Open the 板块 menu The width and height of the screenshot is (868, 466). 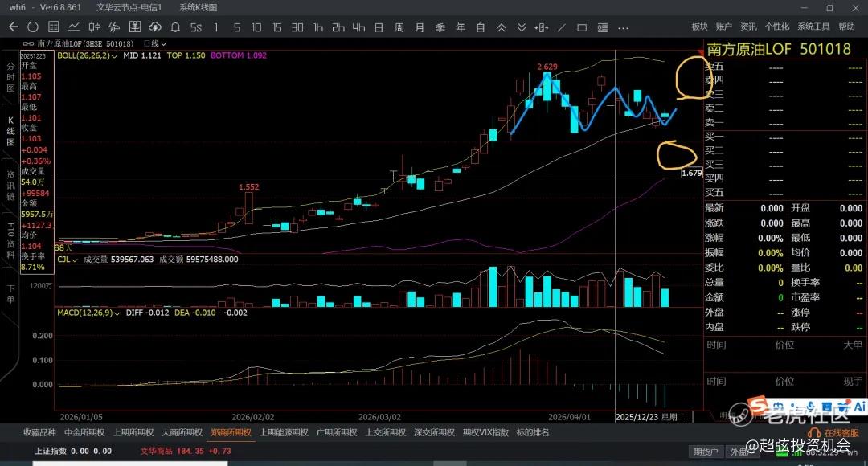pos(700,27)
